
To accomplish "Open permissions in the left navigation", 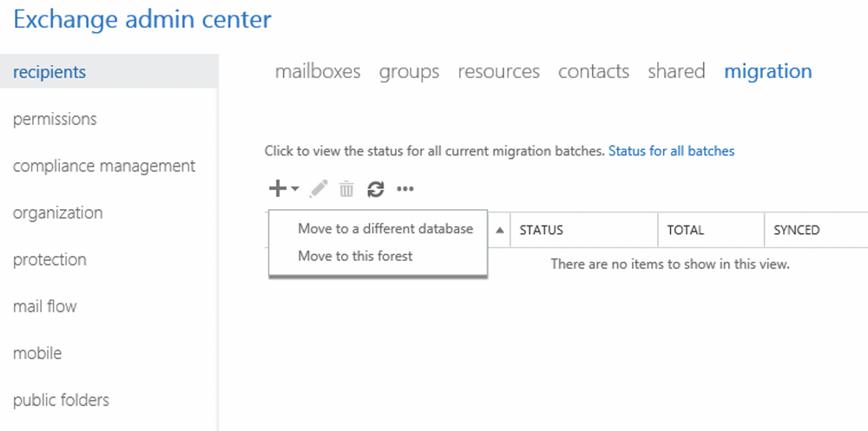I will pos(55,119).
